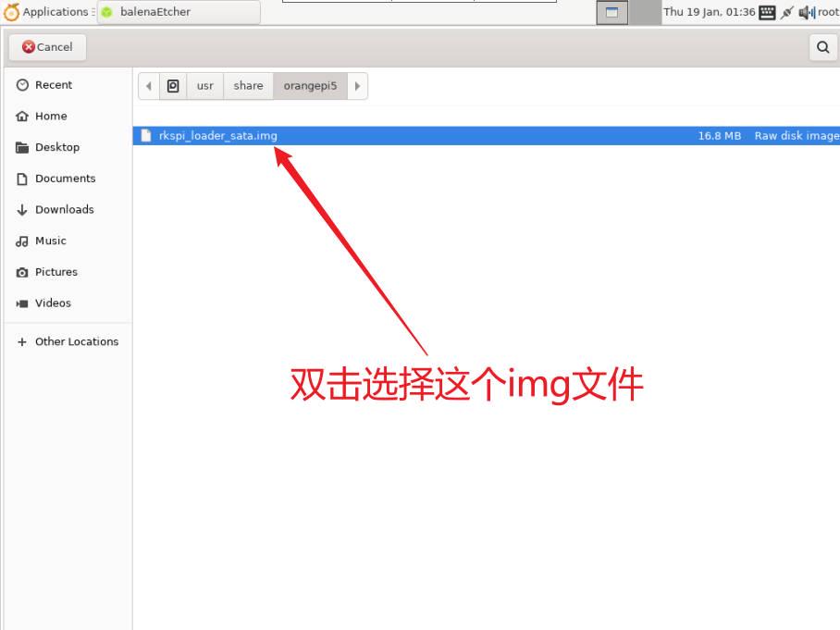Click the Raw disk image type cell
840x630 pixels.
797,136
